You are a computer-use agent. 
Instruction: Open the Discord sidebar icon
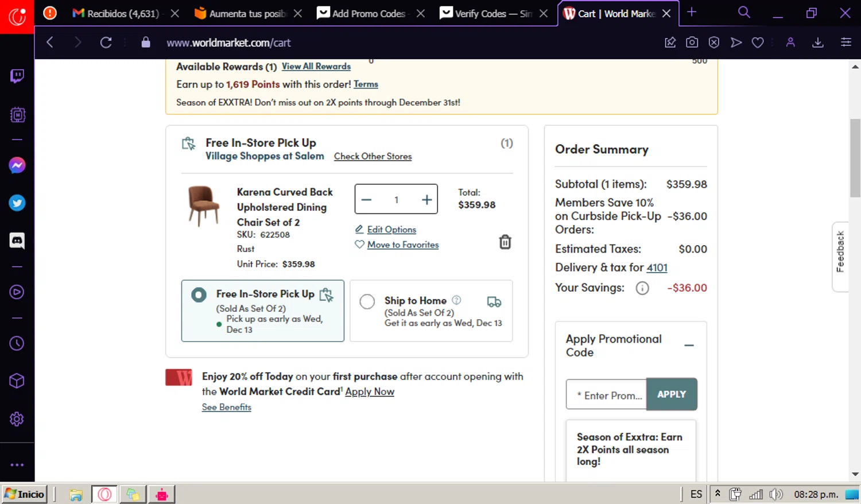(17, 241)
